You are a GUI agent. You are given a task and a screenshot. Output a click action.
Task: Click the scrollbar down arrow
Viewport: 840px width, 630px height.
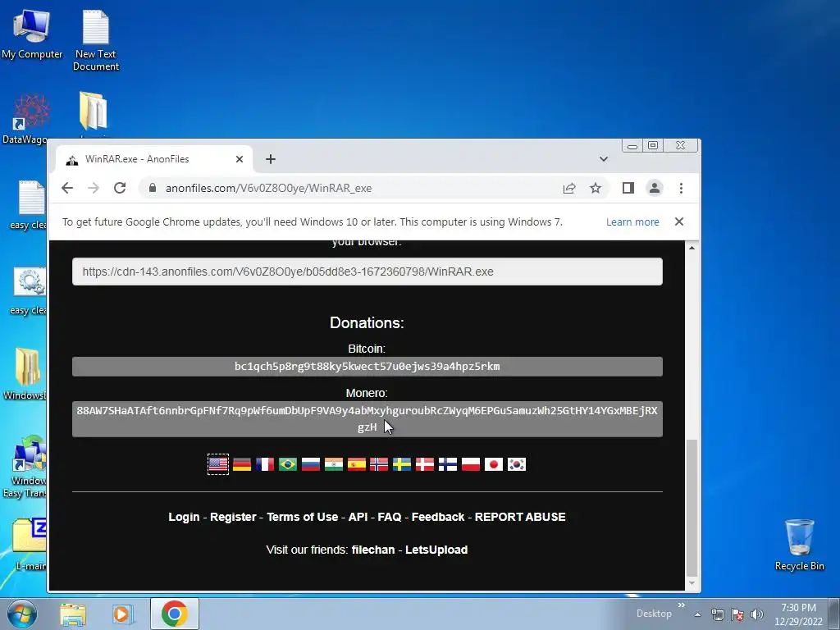[692, 583]
